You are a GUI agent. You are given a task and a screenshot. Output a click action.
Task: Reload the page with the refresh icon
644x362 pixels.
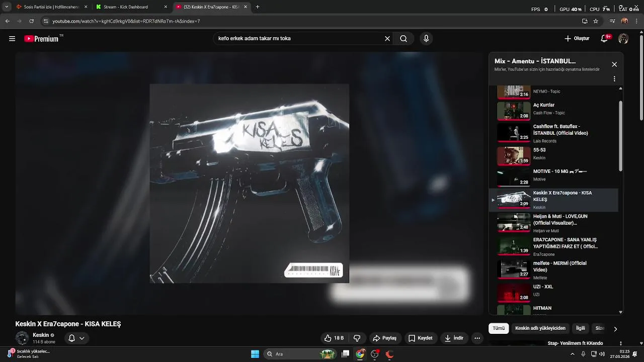pyautogui.click(x=31, y=21)
